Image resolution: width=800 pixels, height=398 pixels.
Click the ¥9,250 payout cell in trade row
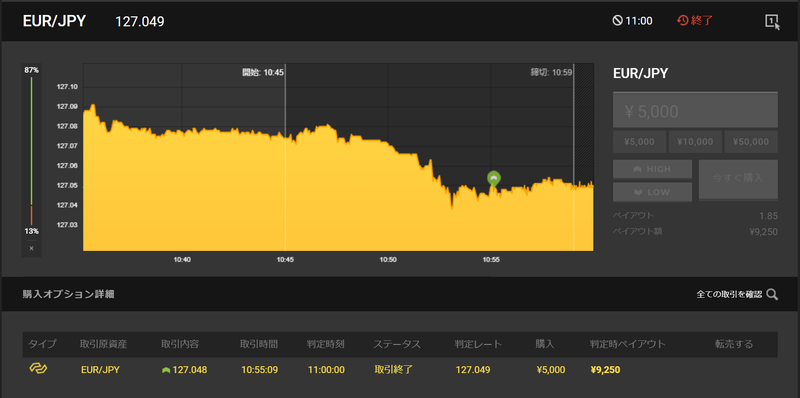click(x=605, y=370)
